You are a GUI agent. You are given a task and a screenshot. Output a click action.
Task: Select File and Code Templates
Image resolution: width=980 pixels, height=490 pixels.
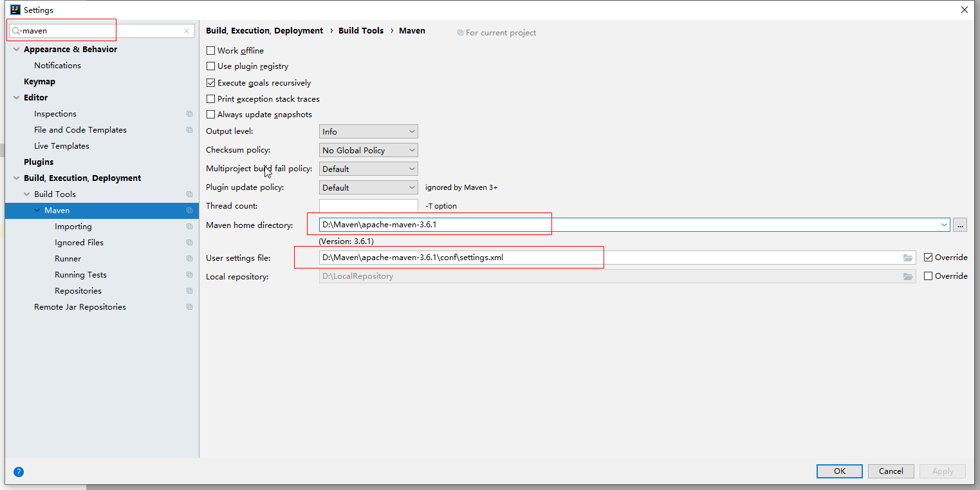click(80, 130)
